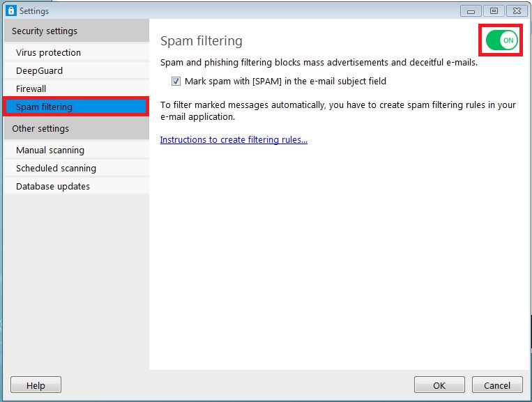Maximize the Settings window
This screenshot has height=402, width=532.
click(x=494, y=10)
